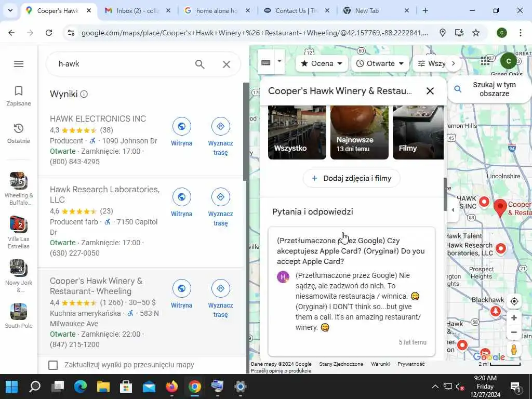Clear the h-awk search text
The image size is (532, 399).
pos(227,64)
